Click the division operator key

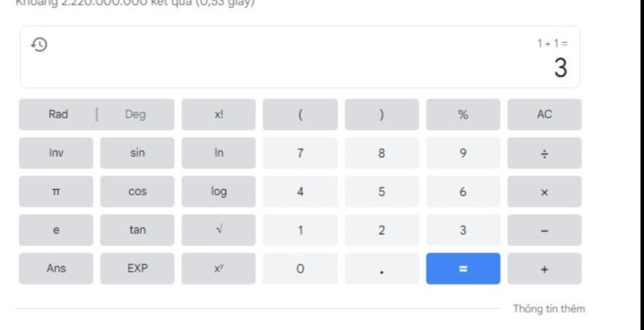point(544,153)
